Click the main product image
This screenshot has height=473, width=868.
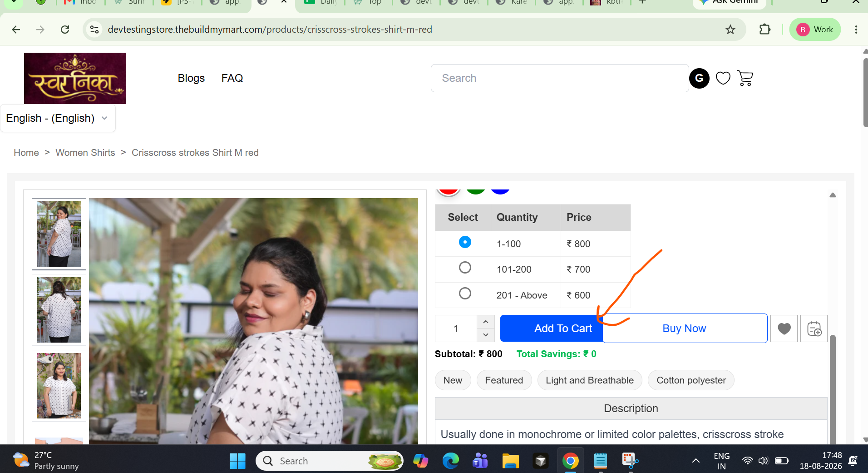[253, 321]
